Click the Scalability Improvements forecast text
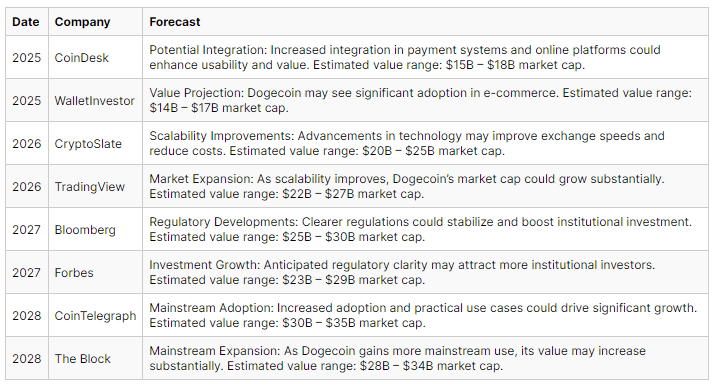713x385 pixels. coord(407,143)
